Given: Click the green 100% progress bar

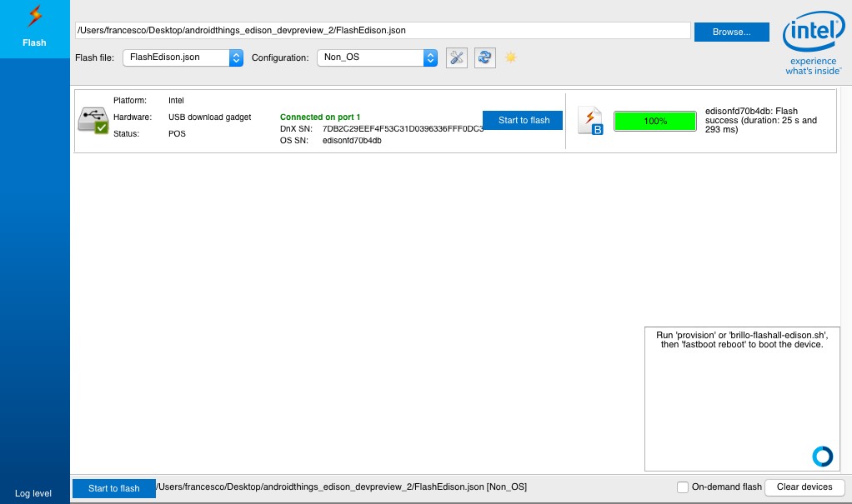Looking at the screenshot, I should pyautogui.click(x=654, y=121).
